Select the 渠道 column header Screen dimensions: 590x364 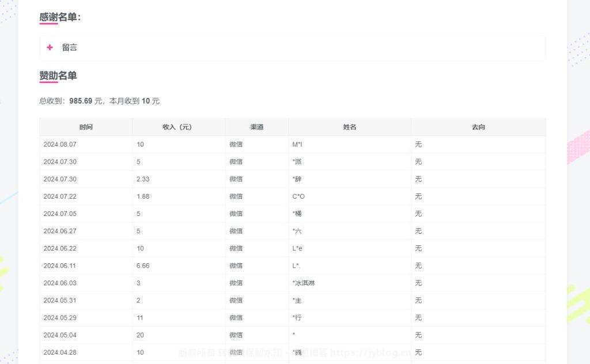(256, 127)
